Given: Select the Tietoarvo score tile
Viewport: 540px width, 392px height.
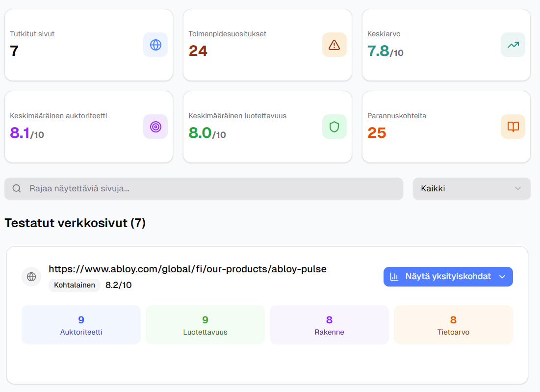Looking at the screenshot, I should tap(453, 325).
